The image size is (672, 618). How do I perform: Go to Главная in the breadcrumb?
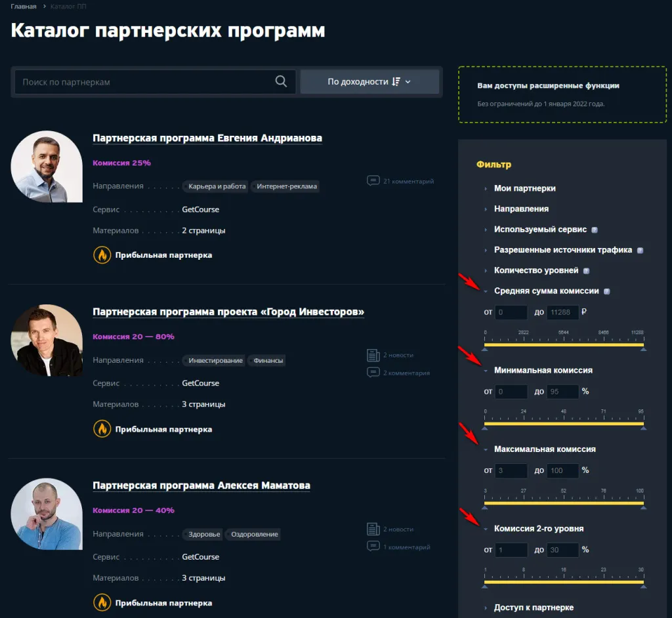click(24, 7)
